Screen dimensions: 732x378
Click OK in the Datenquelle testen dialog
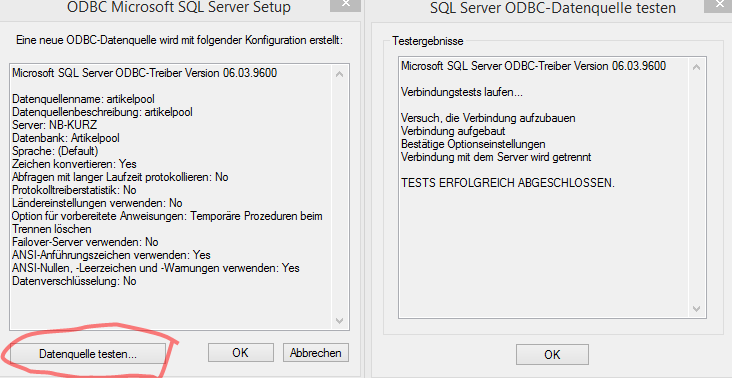pyautogui.click(x=552, y=355)
